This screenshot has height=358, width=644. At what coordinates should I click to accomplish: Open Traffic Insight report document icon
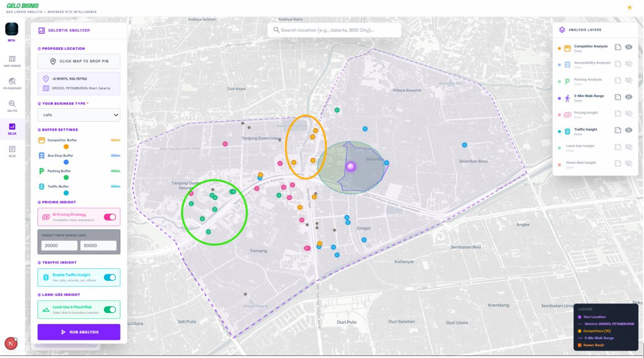[618, 130]
